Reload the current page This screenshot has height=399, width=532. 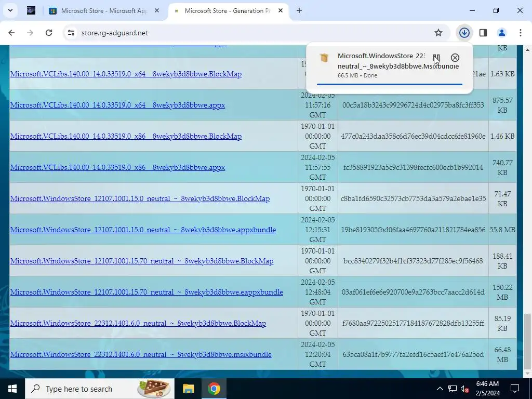(x=49, y=33)
